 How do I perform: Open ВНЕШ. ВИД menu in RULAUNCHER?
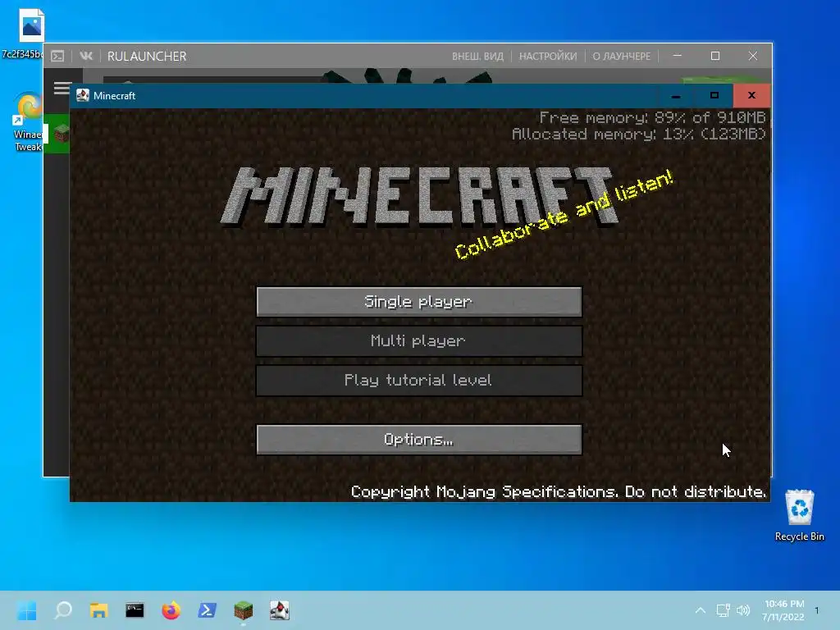[x=477, y=57]
